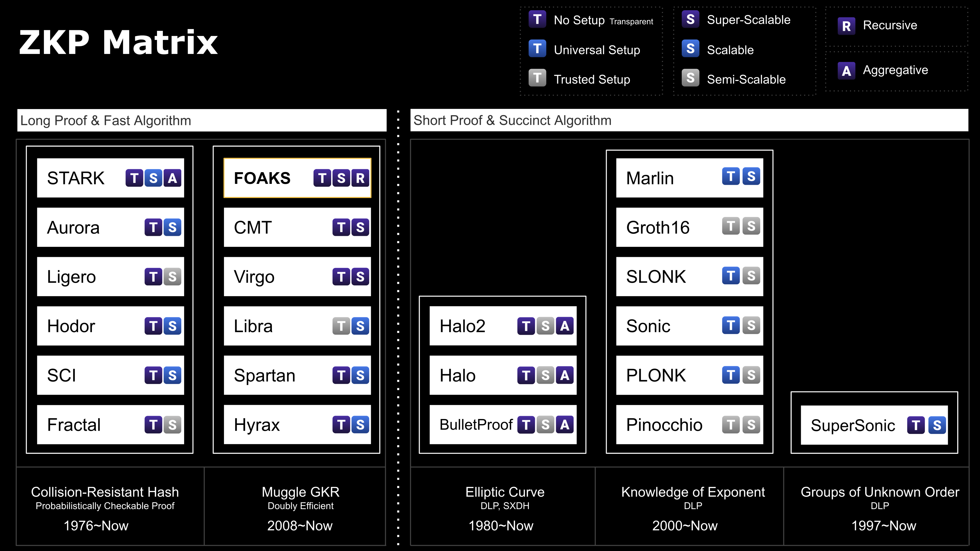The height and width of the screenshot is (551, 980).
Task: Select the "A" badge on the Halo2 card
Action: pyautogui.click(x=565, y=326)
